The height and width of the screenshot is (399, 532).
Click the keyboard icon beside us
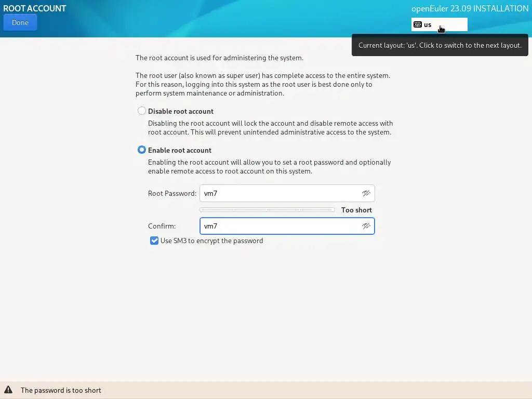click(418, 24)
